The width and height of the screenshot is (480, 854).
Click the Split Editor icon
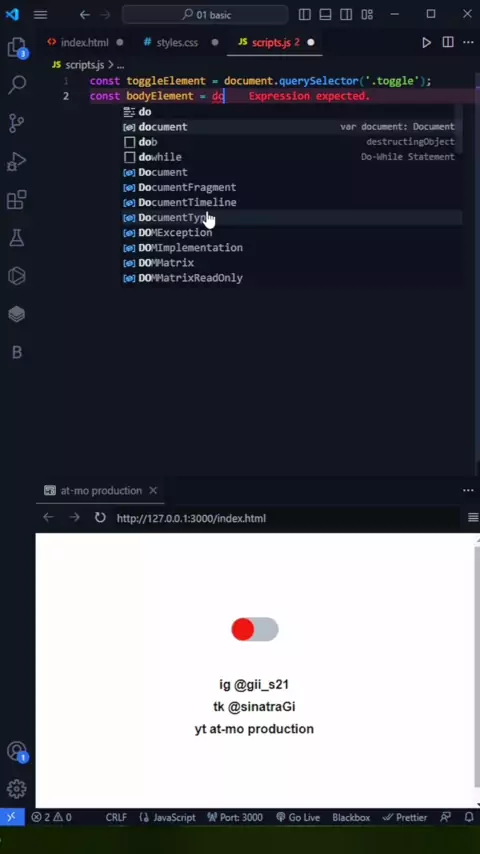[x=448, y=42]
